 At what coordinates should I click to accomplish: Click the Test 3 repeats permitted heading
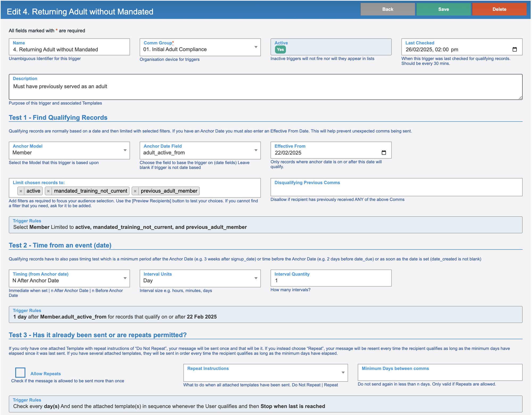pyautogui.click(x=98, y=335)
